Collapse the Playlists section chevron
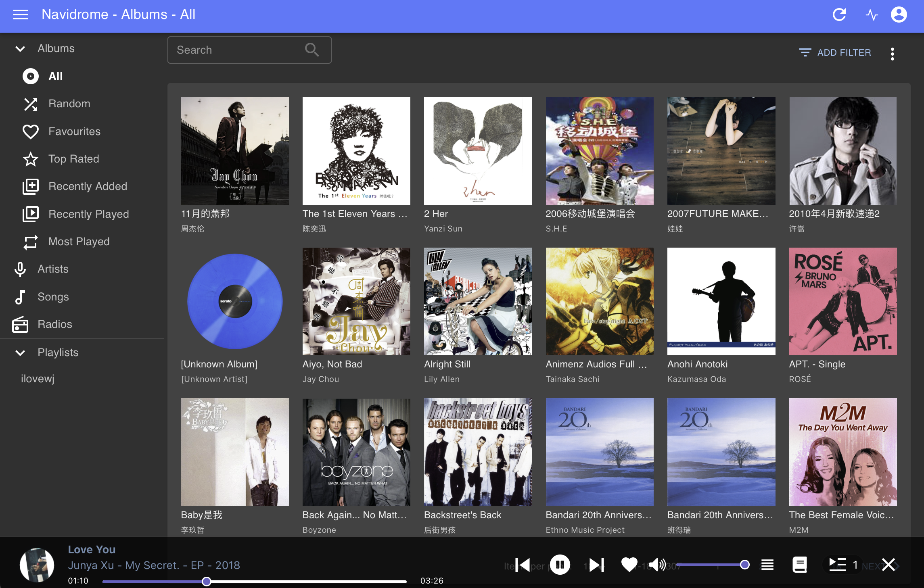The height and width of the screenshot is (588, 924). [20, 353]
